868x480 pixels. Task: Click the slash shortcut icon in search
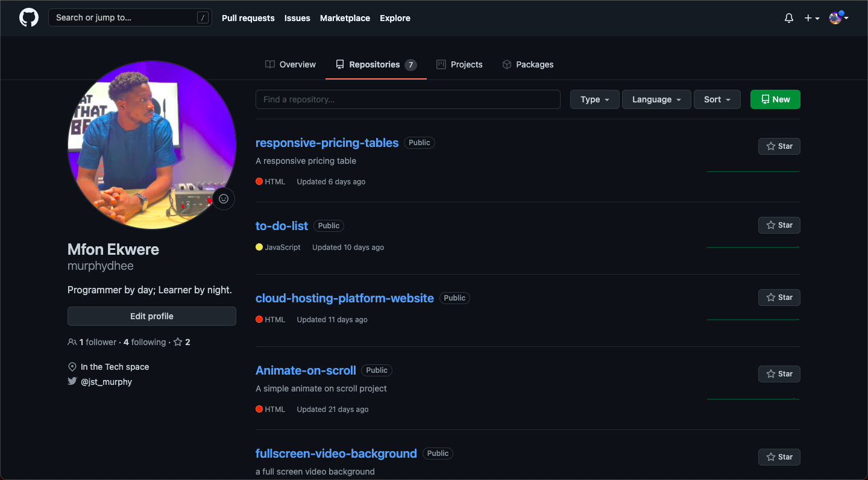pos(203,18)
